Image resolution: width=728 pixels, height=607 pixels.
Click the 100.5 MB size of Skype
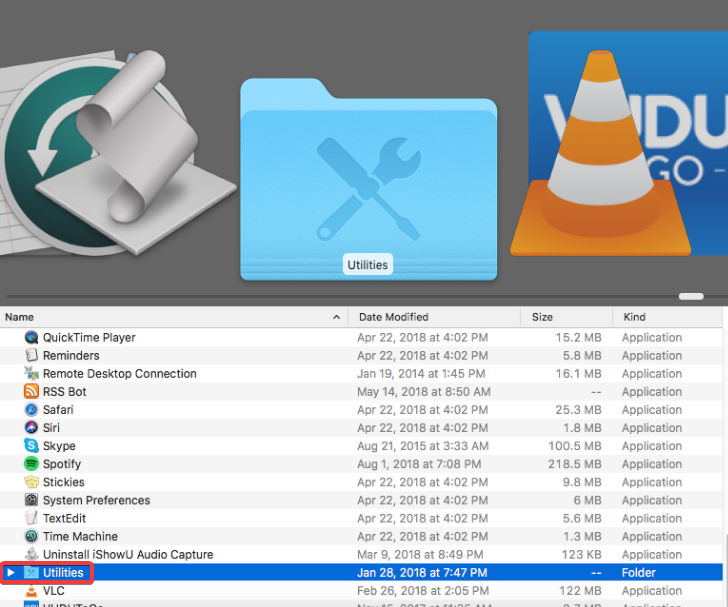[575, 446]
